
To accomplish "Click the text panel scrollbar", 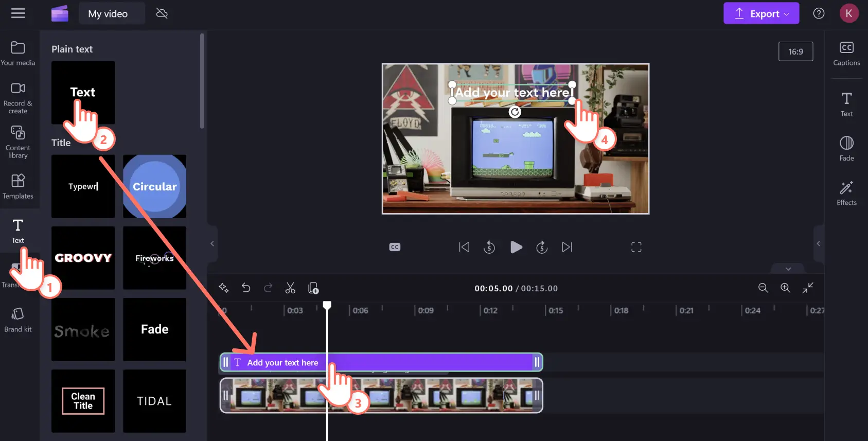I will 202,81.
